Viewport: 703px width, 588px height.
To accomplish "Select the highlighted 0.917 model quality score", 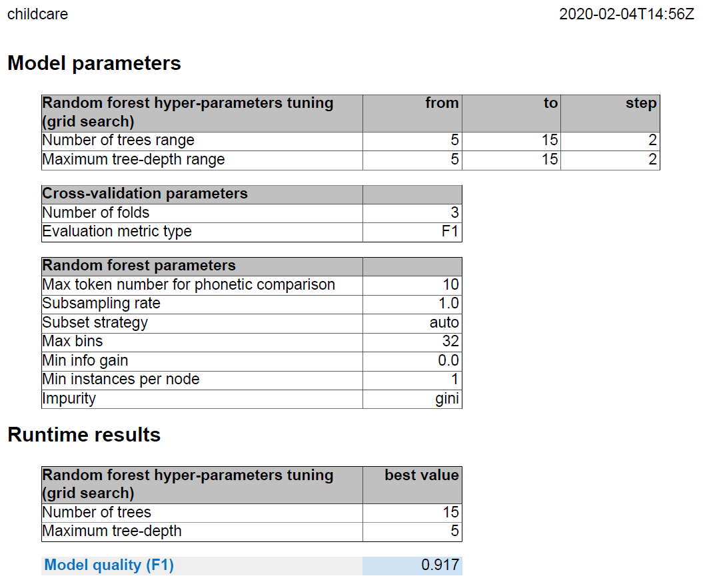I will coord(440,566).
